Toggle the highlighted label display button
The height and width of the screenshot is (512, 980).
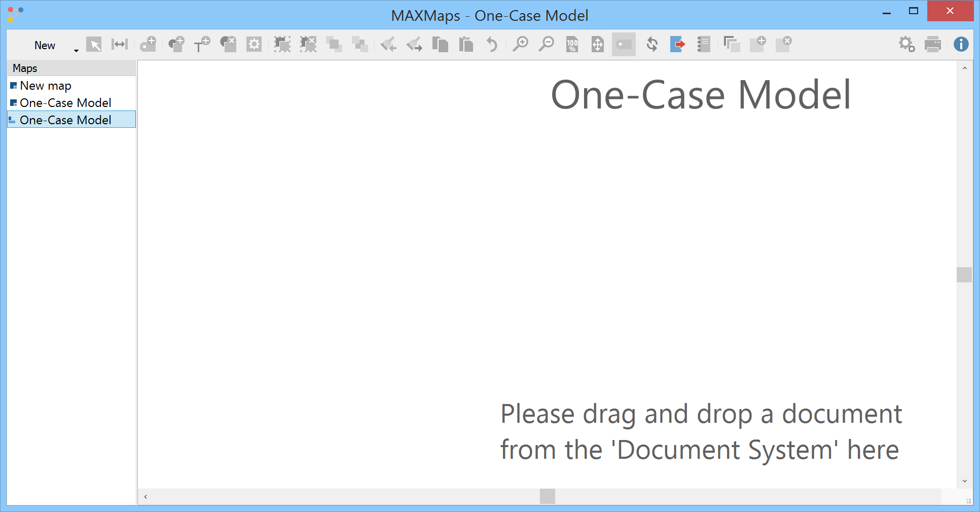[624, 45]
